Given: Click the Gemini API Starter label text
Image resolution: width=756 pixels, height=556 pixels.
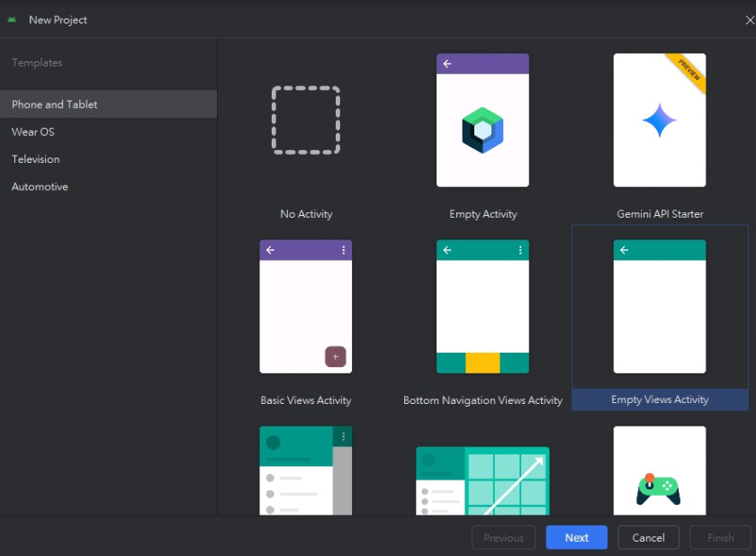Looking at the screenshot, I should pyautogui.click(x=660, y=214).
